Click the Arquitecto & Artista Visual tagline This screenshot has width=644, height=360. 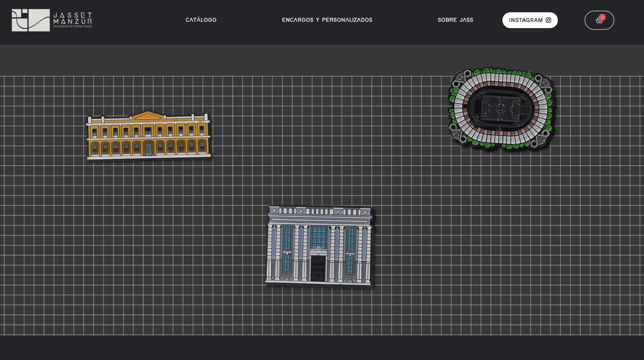point(73,27)
